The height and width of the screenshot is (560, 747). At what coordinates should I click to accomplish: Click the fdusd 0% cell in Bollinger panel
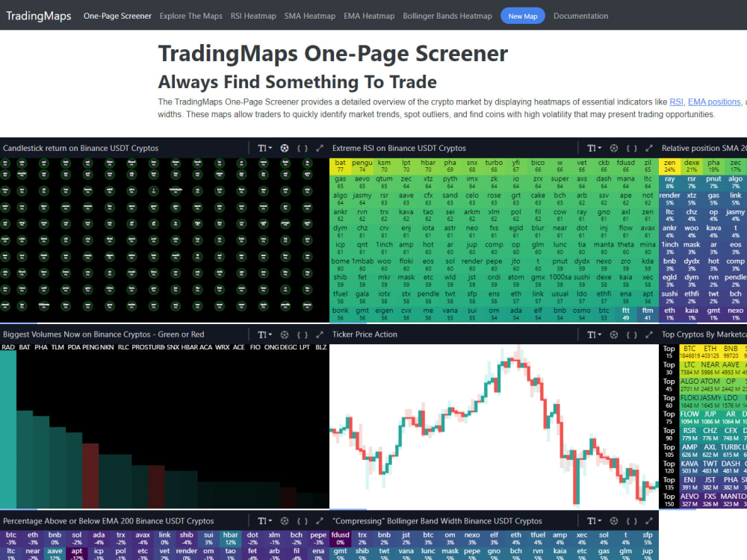tap(340, 538)
